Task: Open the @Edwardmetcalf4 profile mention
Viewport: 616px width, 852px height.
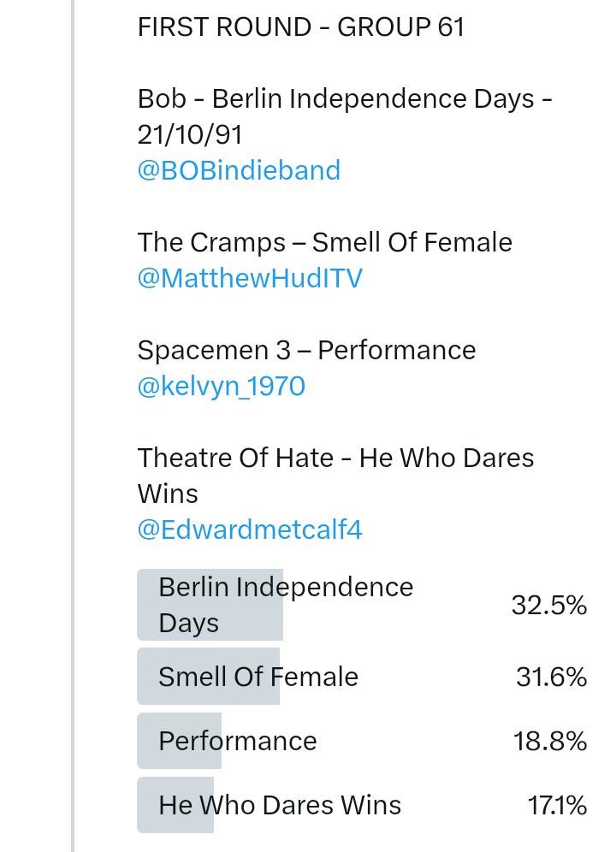Action: [250, 530]
